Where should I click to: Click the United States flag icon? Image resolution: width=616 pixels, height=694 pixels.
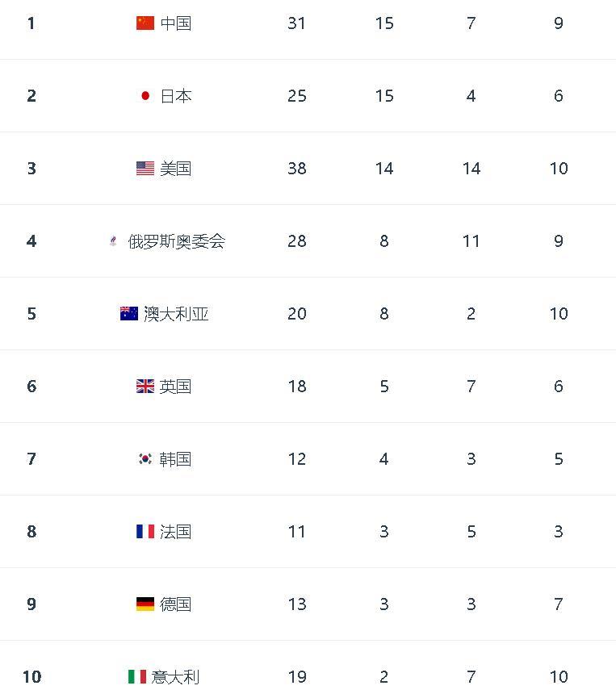[145, 168]
